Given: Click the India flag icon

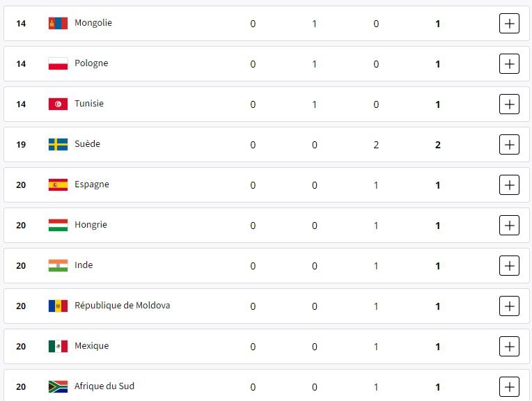Looking at the screenshot, I should click(x=58, y=266).
